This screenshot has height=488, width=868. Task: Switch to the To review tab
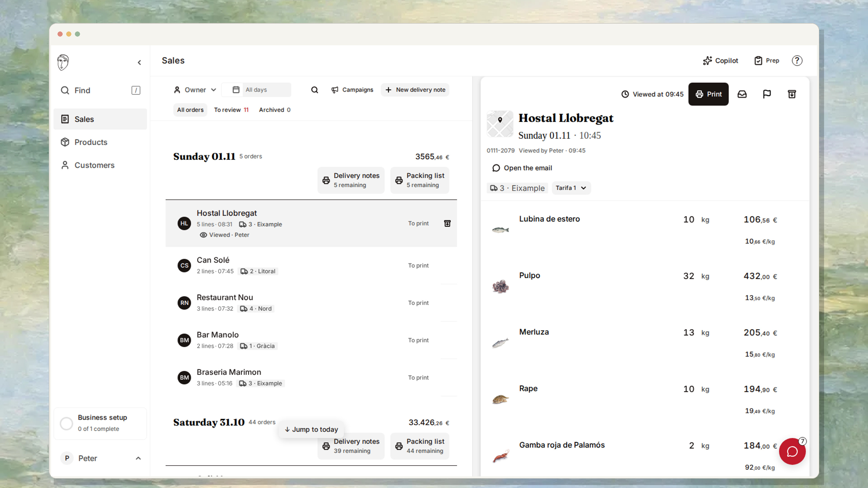[x=231, y=110]
